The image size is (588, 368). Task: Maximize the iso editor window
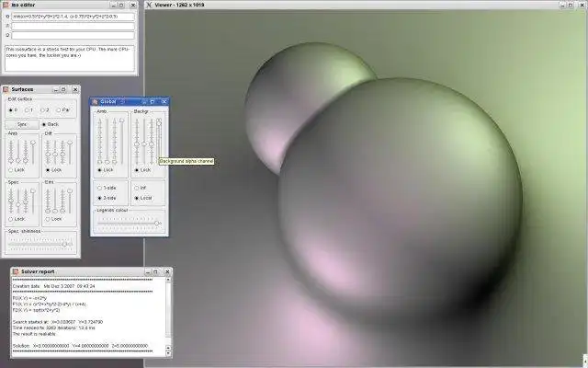[121, 5]
